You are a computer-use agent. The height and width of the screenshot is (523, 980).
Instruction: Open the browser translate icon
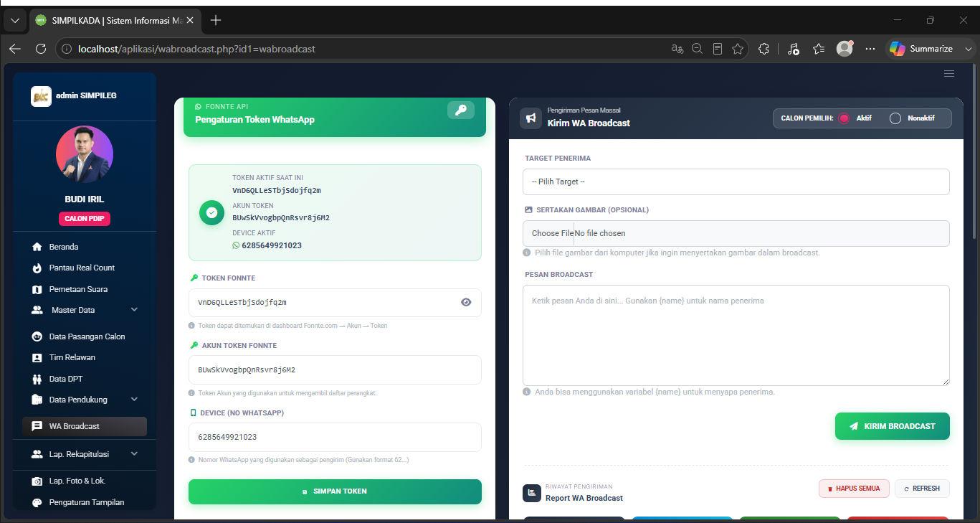click(677, 49)
